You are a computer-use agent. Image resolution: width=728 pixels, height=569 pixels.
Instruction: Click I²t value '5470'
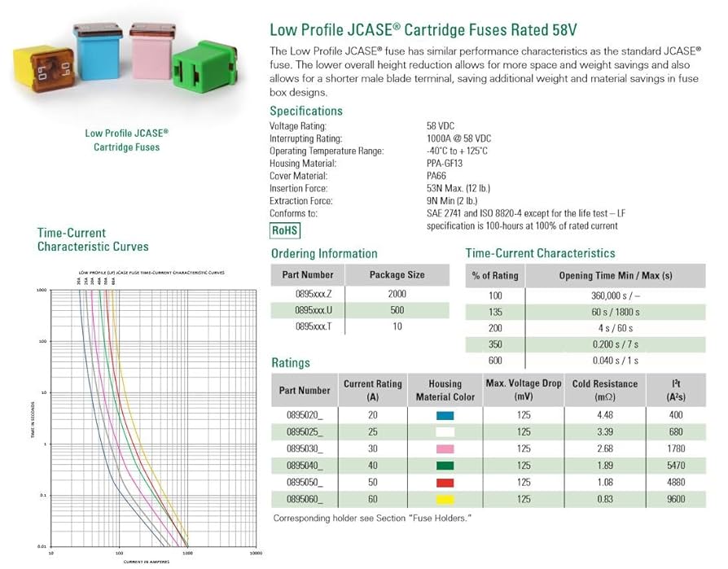676,466
